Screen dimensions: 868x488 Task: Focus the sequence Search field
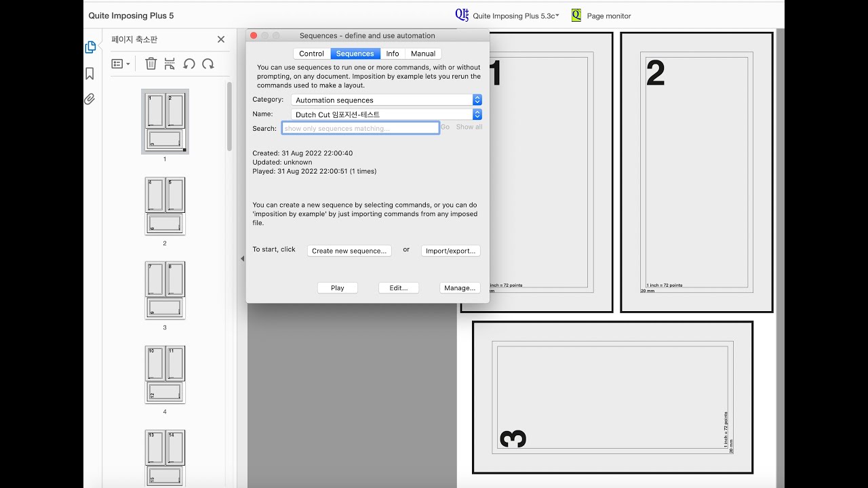[360, 128]
